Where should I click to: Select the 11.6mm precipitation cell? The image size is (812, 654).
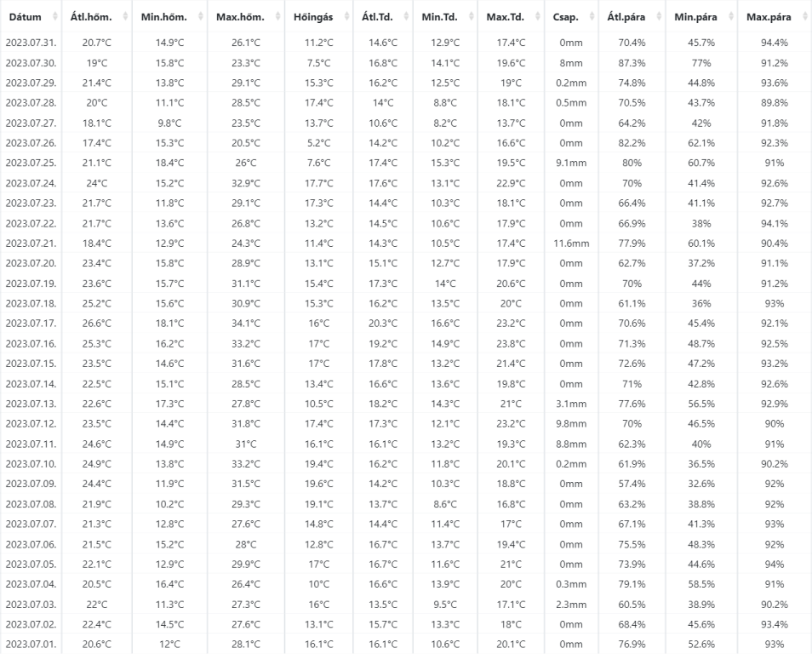[x=571, y=243]
